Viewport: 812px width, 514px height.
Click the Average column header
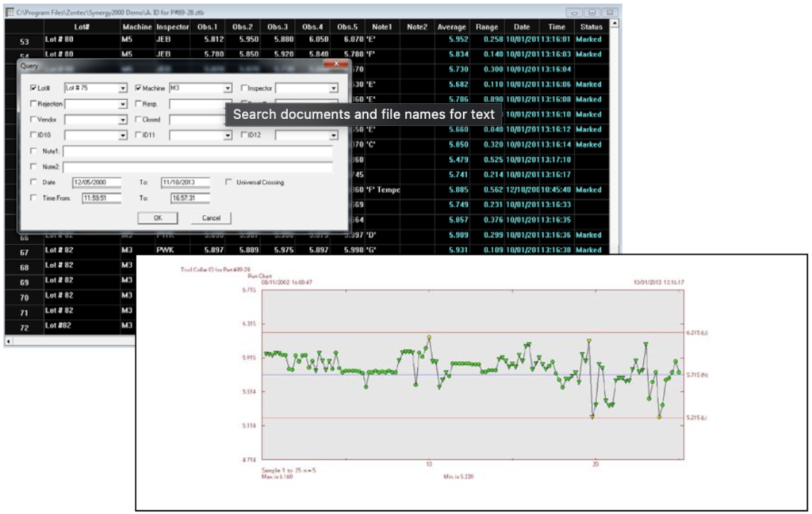(451, 27)
